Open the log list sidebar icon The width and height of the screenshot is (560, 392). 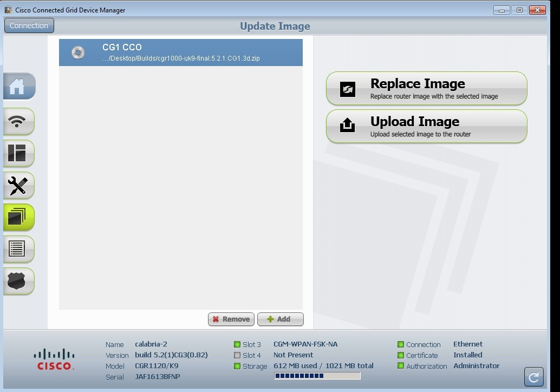[19, 249]
